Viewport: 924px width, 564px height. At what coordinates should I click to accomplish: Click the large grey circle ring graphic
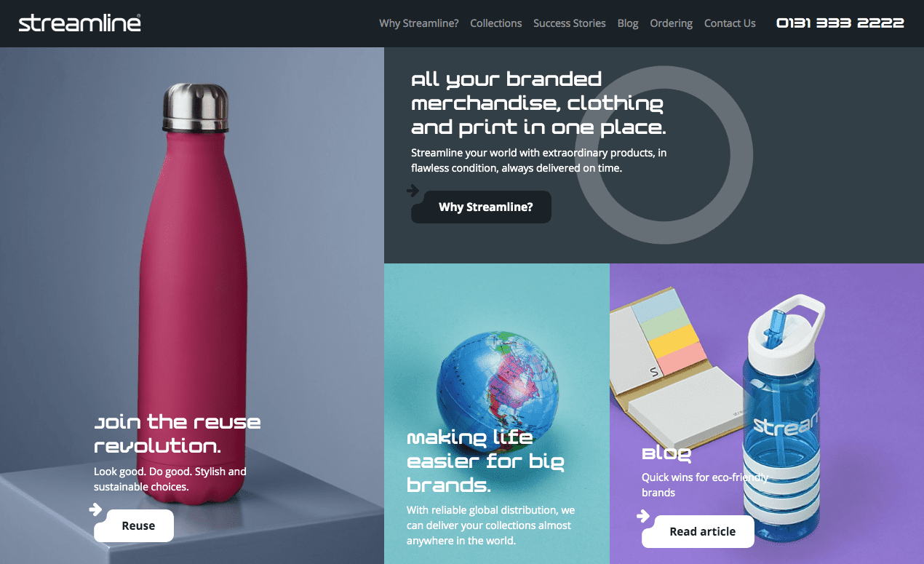point(664,154)
